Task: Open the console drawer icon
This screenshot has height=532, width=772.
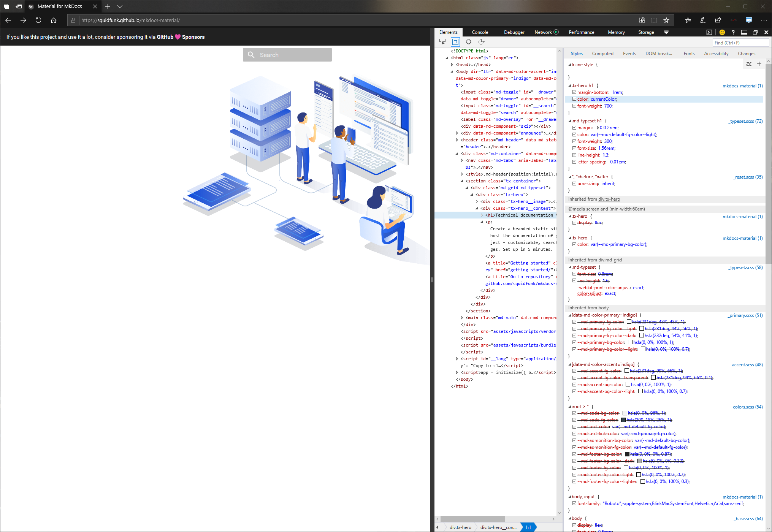Action: 709,32
